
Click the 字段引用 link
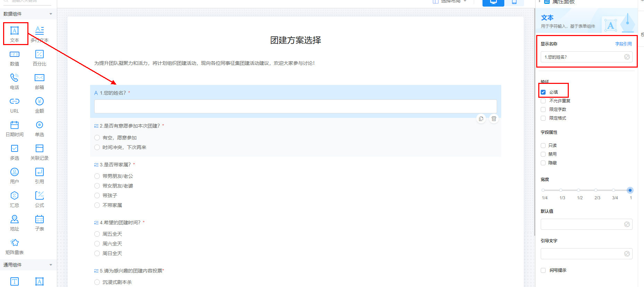pyautogui.click(x=623, y=44)
